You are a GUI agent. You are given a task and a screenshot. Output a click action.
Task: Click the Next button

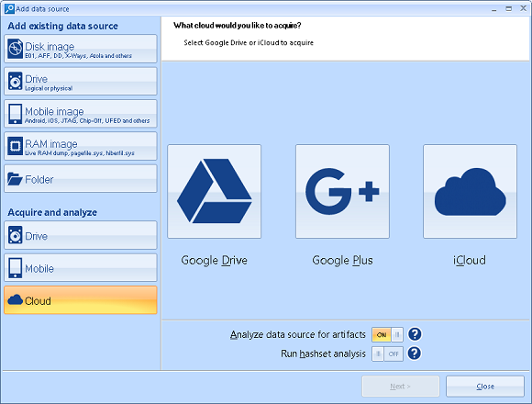[x=401, y=387]
